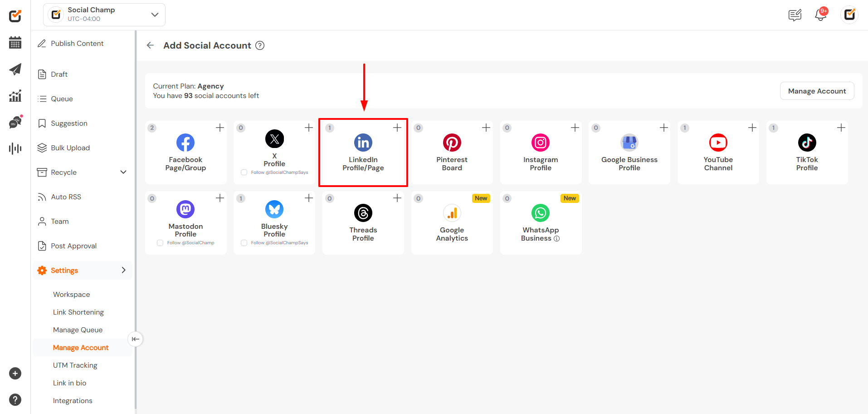Open the profile avatar at top right
The width and height of the screenshot is (868, 414).
(849, 15)
